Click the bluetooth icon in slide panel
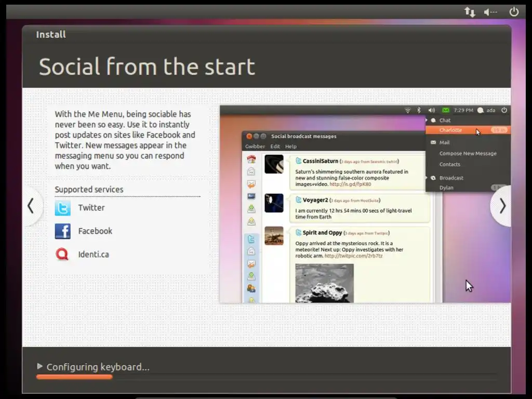 tap(419, 110)
